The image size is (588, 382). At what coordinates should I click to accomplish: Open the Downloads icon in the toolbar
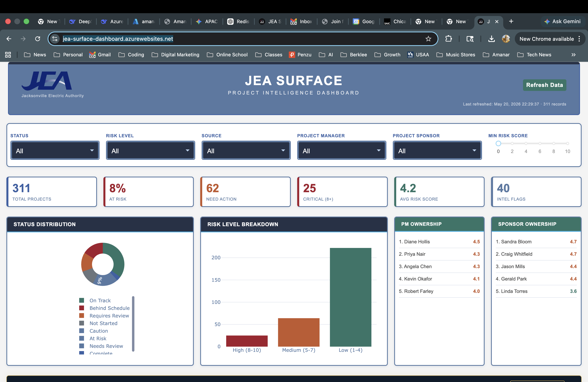(x=491, y=39)
